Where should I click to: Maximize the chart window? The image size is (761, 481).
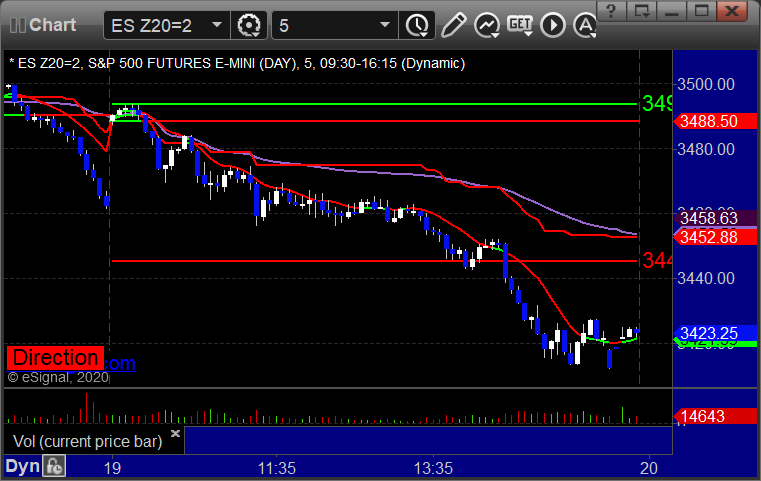pyautogui.click(x=701, y=11)
